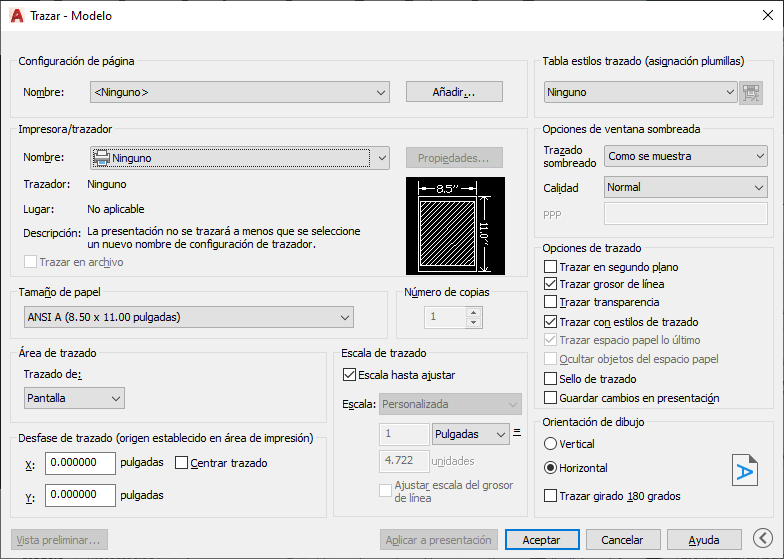Image resolution: width=784 pixels, height=559 pixels.
Task: Check Guardar cambios en presentación
Action: pyautogui.click(x=550, y=398)
